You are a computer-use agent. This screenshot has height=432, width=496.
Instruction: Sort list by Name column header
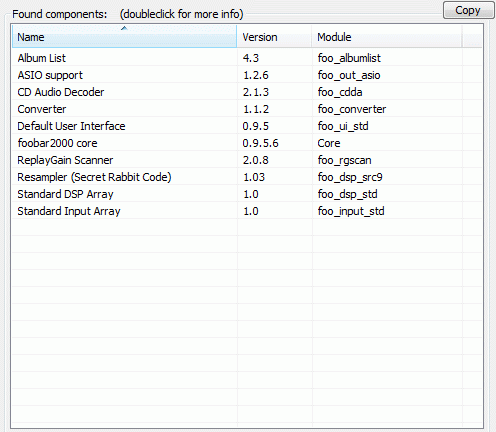(x=124, y=36)
